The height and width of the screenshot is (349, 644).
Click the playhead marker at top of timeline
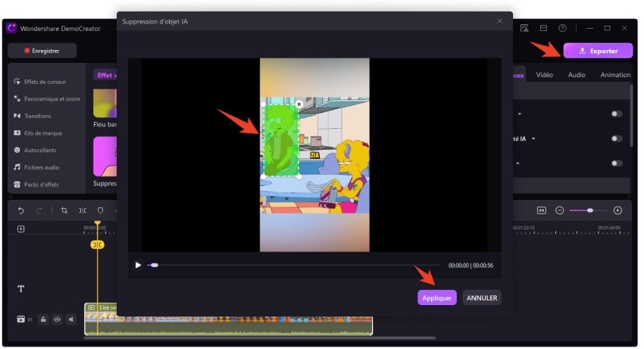point(97,224)
